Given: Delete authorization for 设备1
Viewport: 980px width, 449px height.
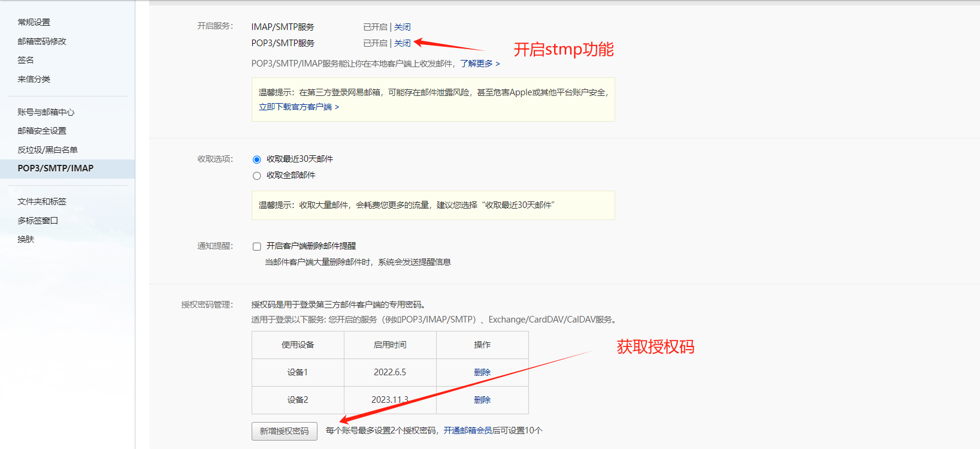Looking at the screenshot, I should pyautogui.click(x=482, y=372).
